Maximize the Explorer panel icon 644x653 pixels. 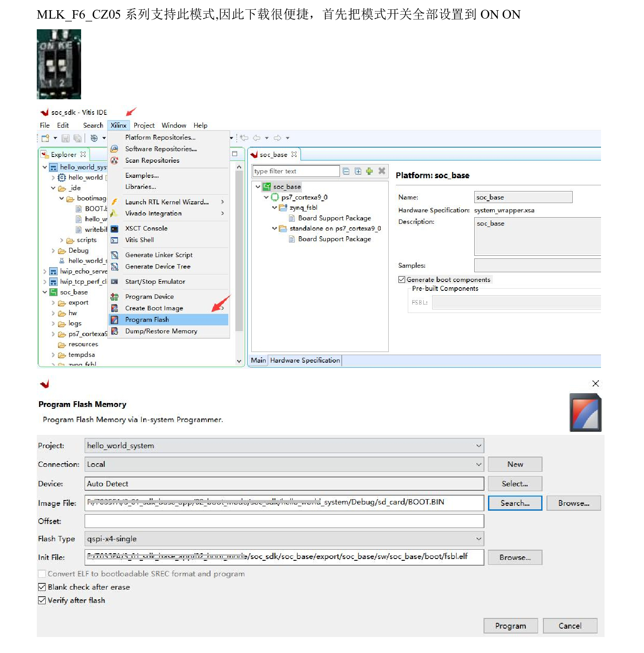pos(235,154)
